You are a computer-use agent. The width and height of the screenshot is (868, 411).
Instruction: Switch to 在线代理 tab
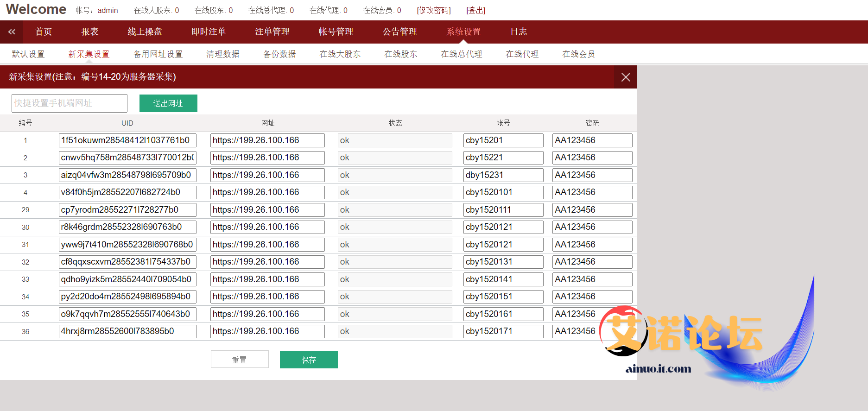click(x=522, y=54)
